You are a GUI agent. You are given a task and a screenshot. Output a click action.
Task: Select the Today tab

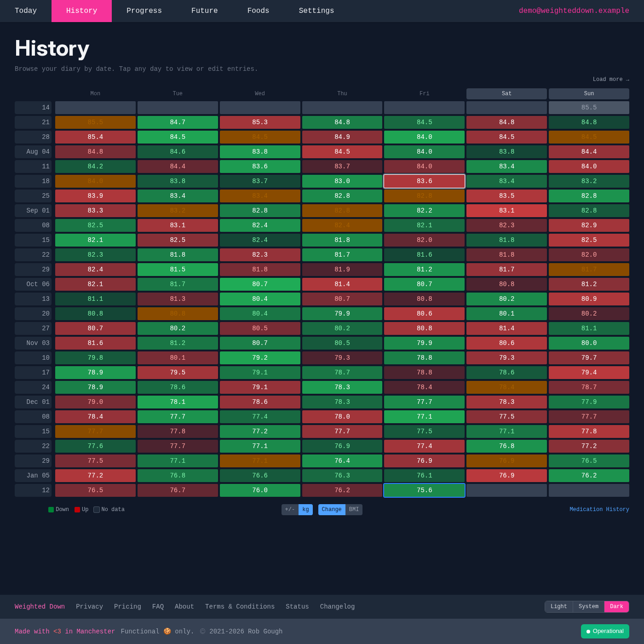click(x=25, y=11)
